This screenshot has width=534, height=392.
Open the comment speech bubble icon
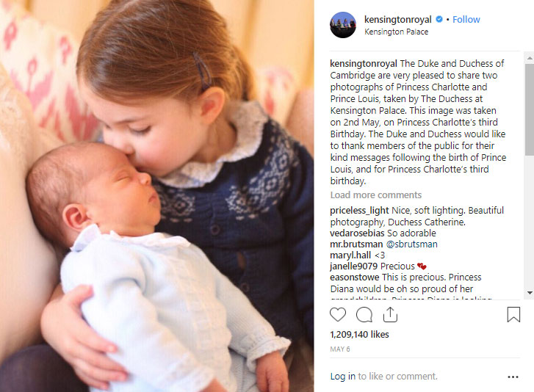[364, 315]
